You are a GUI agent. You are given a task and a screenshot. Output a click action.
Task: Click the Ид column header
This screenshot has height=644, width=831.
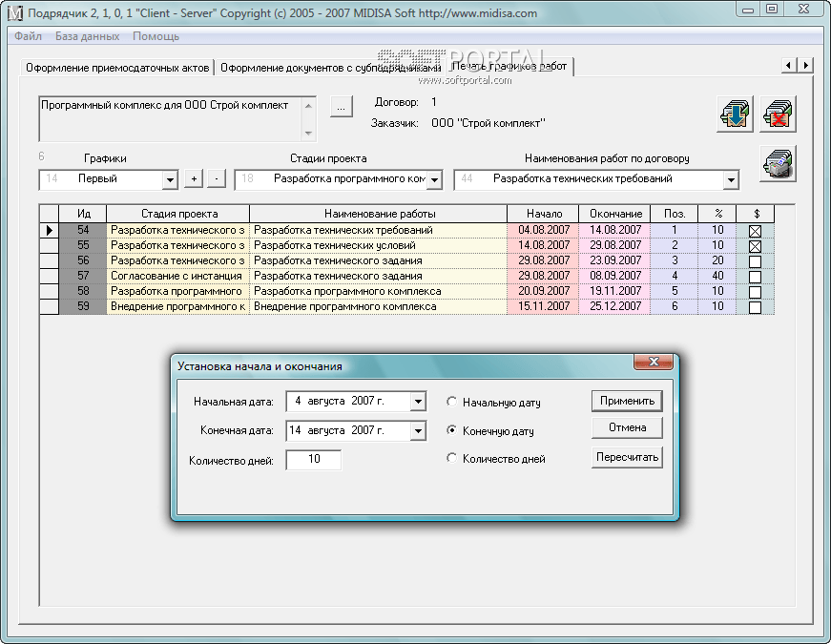(83, 214)
